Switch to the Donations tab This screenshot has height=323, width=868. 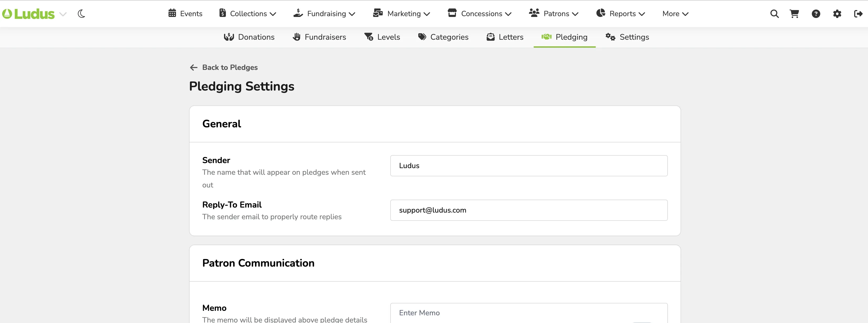tap(249, 37)
